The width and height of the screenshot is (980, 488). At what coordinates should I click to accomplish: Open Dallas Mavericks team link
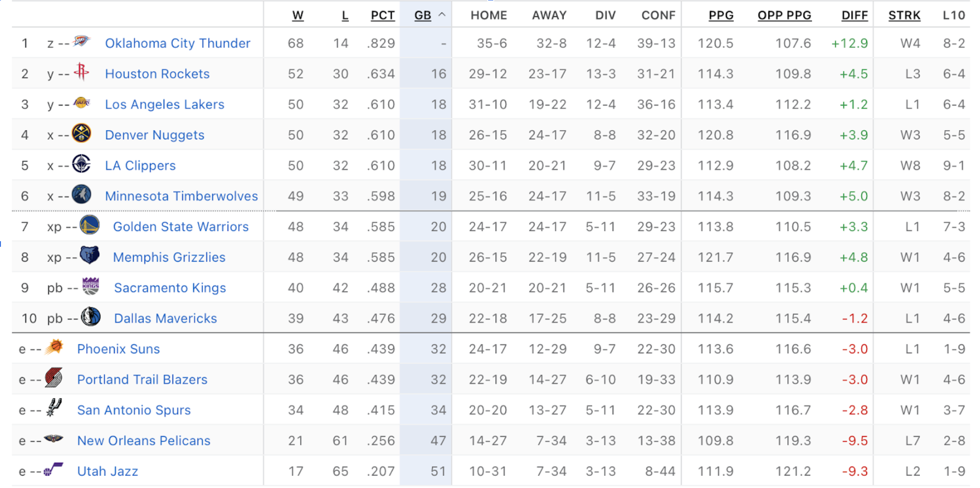165,318
